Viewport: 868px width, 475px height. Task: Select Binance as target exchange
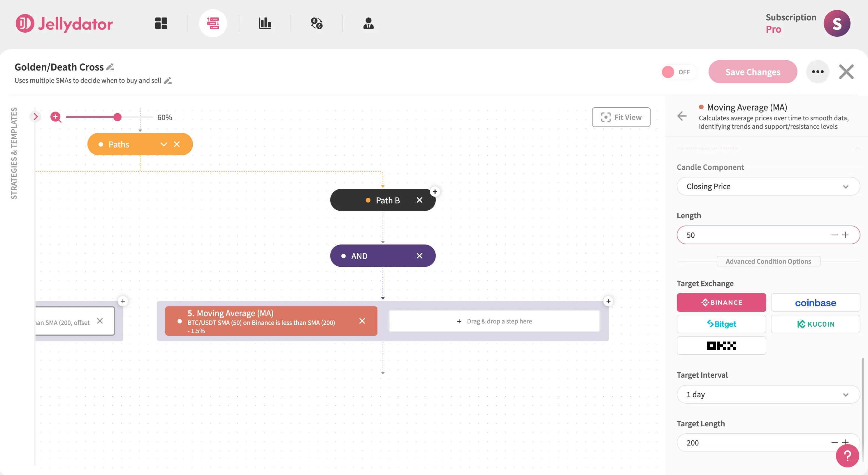click(721, 302)
